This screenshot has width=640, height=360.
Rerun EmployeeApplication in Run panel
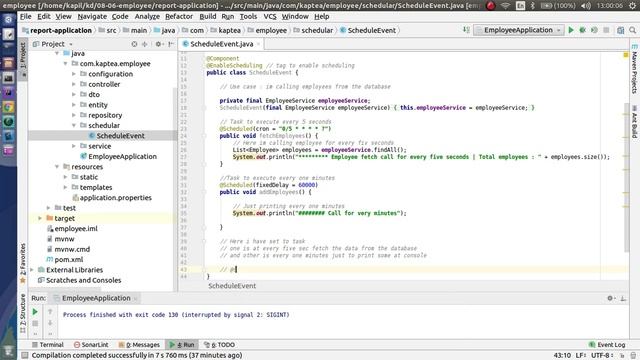(35, 312)
